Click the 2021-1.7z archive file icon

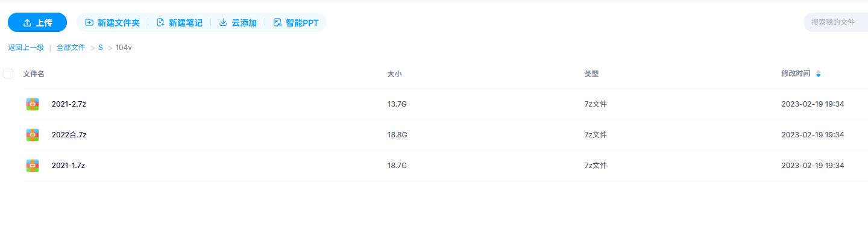click(33, 166)
